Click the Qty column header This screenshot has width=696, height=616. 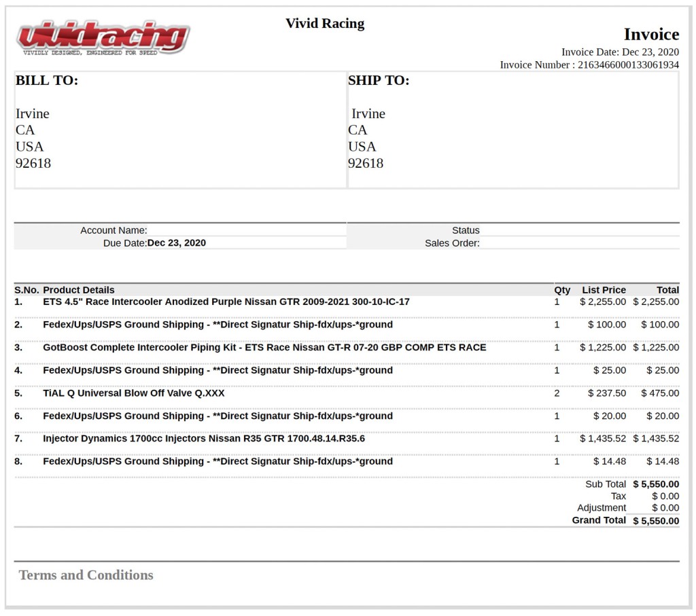click(562, 290)
